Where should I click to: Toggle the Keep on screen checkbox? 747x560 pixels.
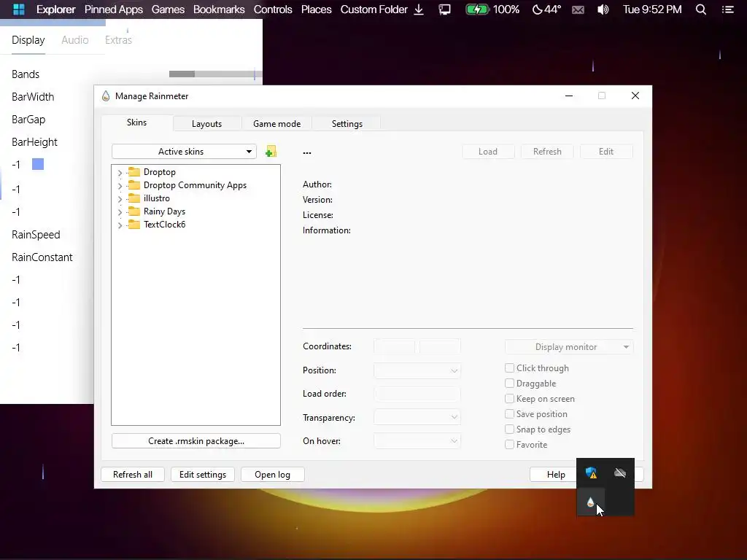coord(509,399)
